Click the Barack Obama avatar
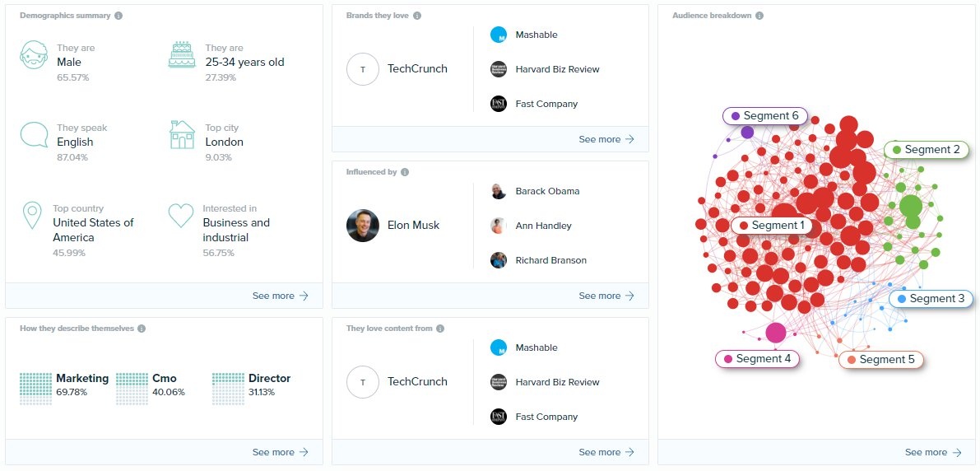The width and height of the screenshot is (980, 471). tap(498, 191)
